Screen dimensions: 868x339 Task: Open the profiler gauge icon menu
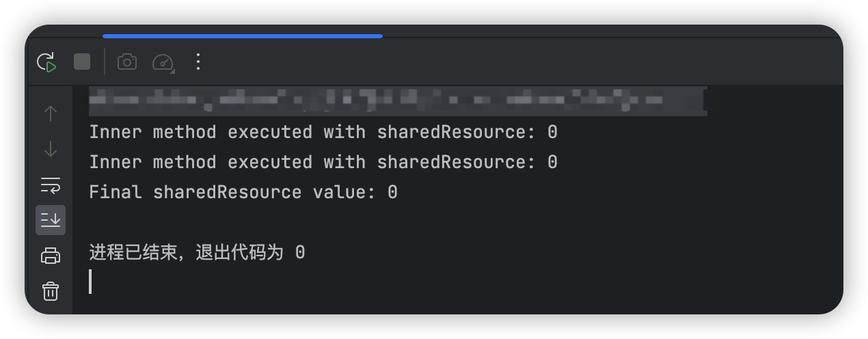click(163, 62)
